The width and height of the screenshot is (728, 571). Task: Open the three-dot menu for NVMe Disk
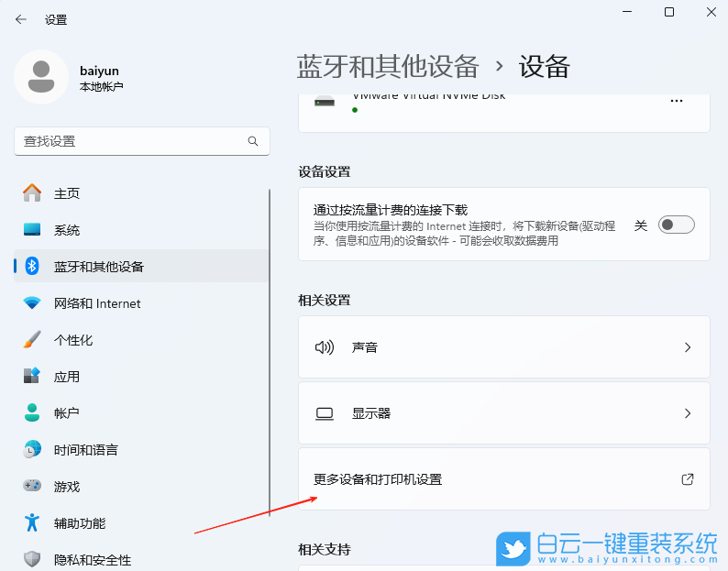677,101
